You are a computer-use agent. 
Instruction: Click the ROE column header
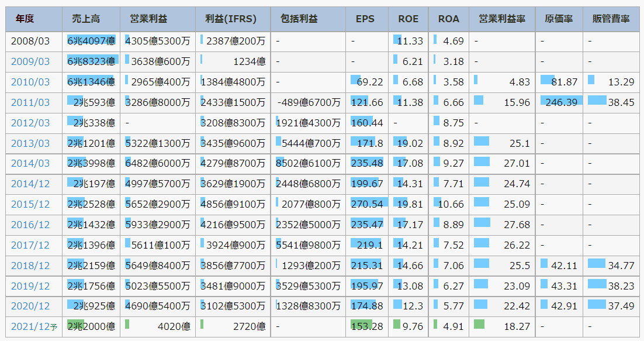[x=408, y=19]
